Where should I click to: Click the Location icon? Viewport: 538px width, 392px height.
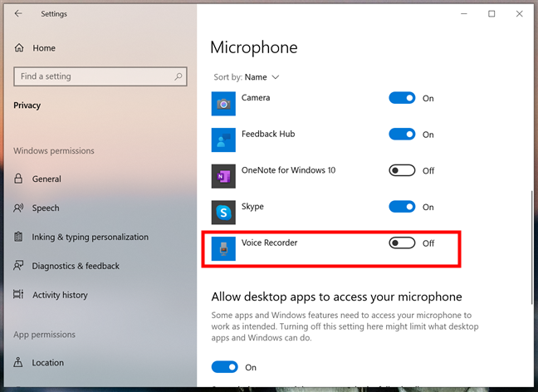(x=18, y=362)
